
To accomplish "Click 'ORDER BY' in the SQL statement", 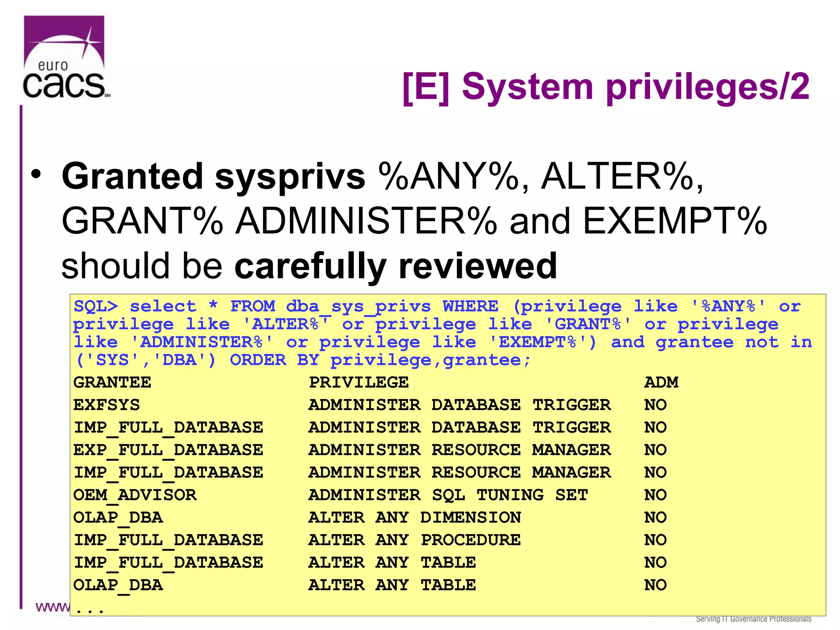I will pyautogui.click(x=274, y=360).
